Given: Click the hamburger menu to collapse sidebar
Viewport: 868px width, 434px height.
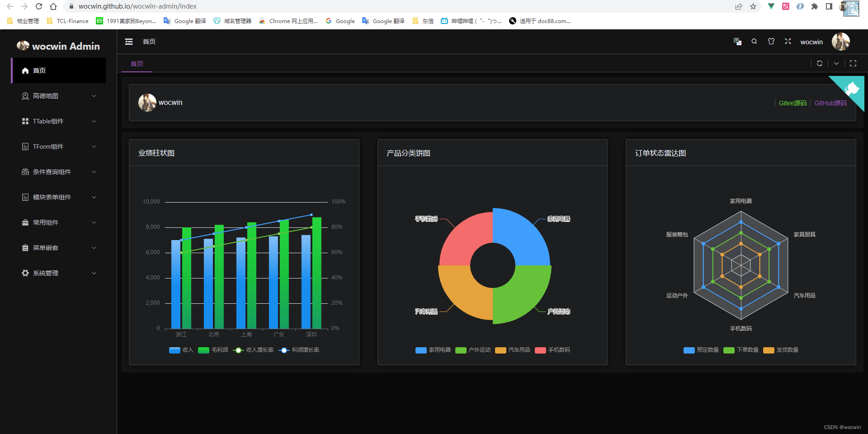Looking at the screenshot, I should pyautogui.click(x=128, y=41).
